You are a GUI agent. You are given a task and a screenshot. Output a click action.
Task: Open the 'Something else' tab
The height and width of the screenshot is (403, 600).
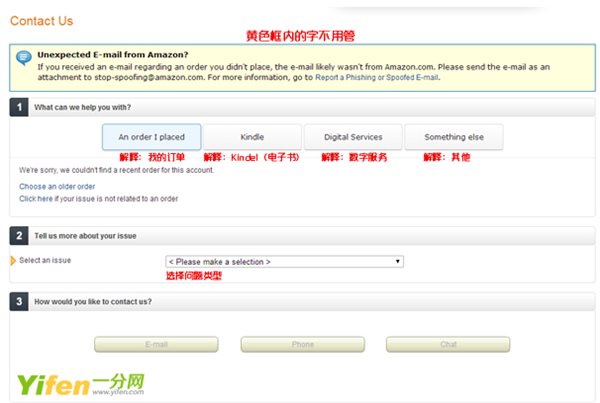tap(454, 137)
